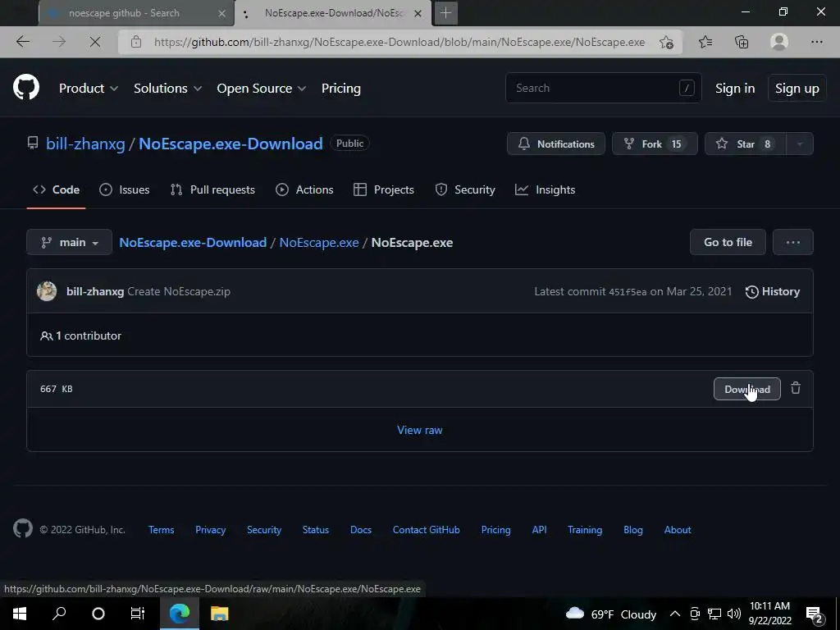Viewport: 840px width, 630px height.
Task: Click the site lock icon in address bar
Action: (136, 42)
